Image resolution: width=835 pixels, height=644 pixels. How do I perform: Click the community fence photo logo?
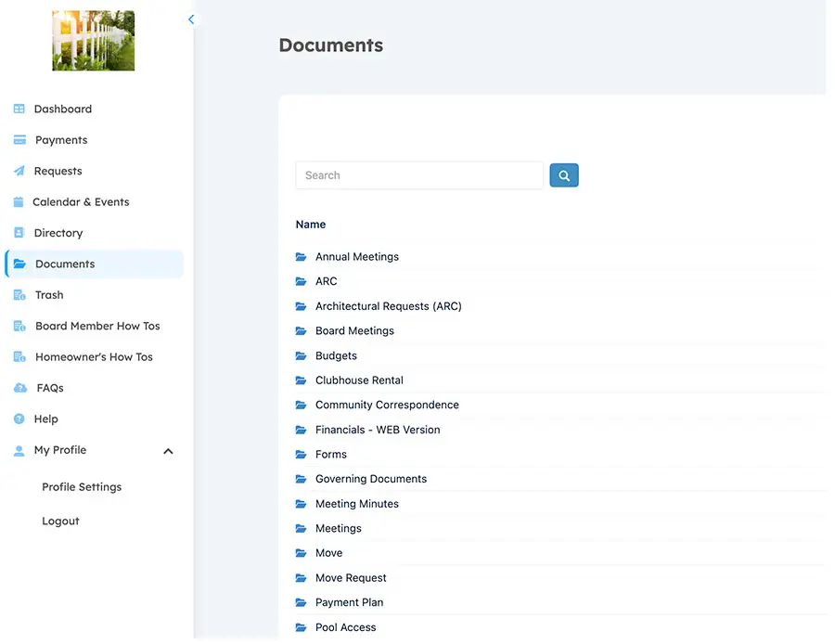93,41
